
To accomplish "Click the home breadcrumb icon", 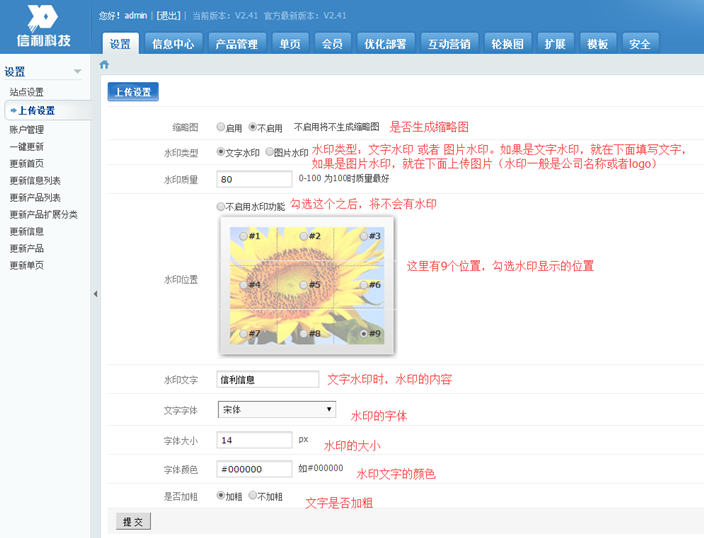I will click(104, 64).
